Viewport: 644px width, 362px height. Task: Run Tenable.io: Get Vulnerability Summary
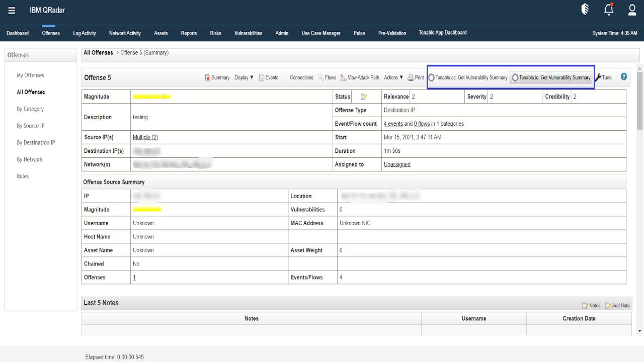pyautogui.click(x=551, y=77)
